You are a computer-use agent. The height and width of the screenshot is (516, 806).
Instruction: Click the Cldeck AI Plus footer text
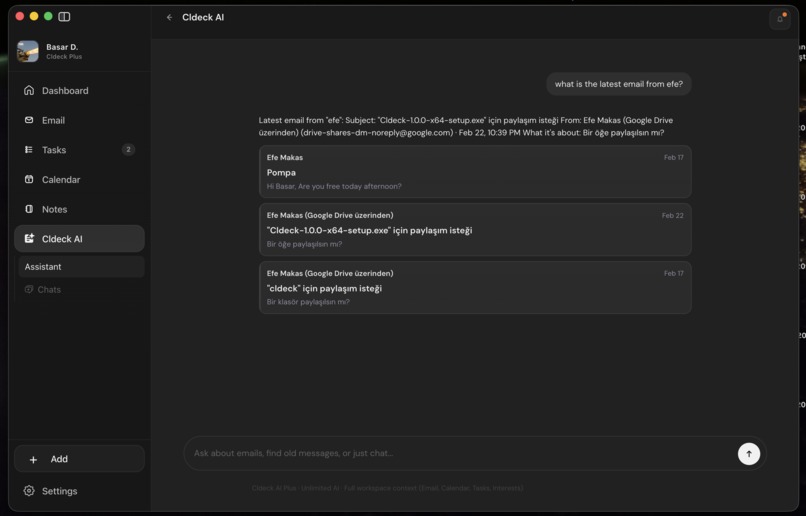pyautogui.click(x=388, y=488)
